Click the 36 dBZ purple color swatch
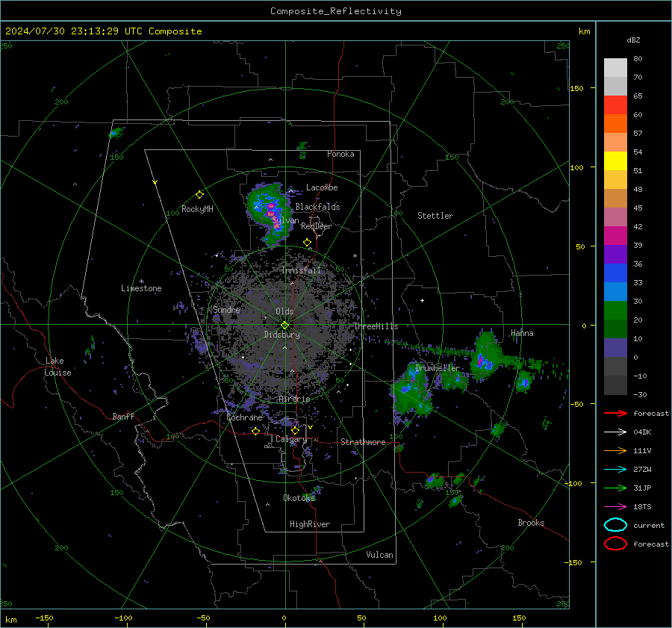 click(615, 254)
